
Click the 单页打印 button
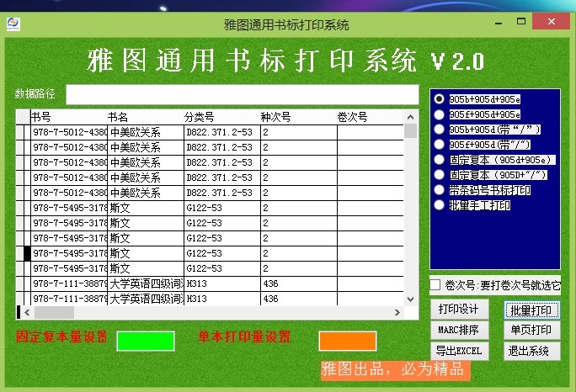coord(531,330)
